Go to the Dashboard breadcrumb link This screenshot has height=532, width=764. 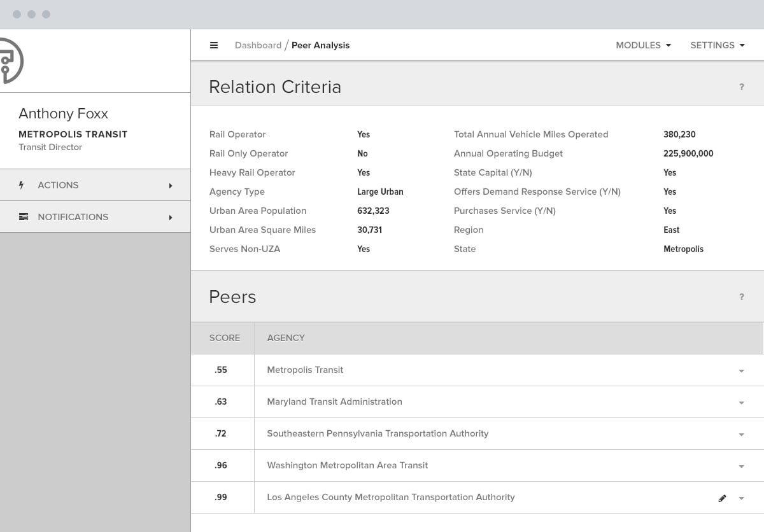pyautogui.click(x=258, y=45)
